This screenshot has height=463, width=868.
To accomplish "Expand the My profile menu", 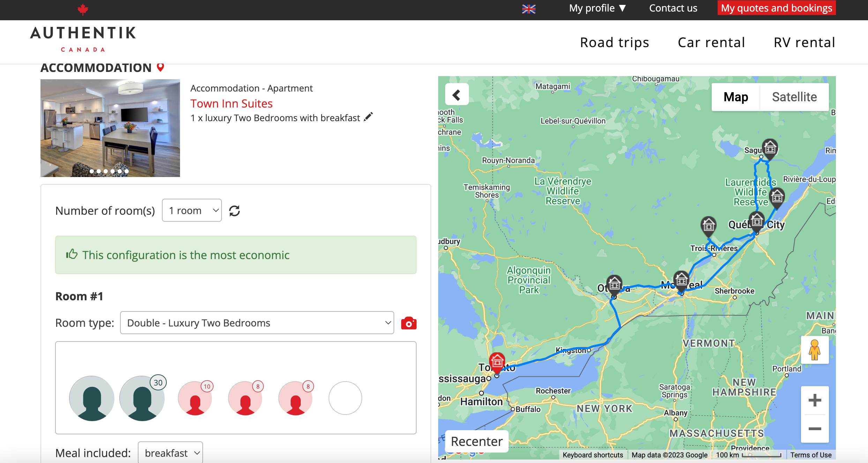I will 597,8.
